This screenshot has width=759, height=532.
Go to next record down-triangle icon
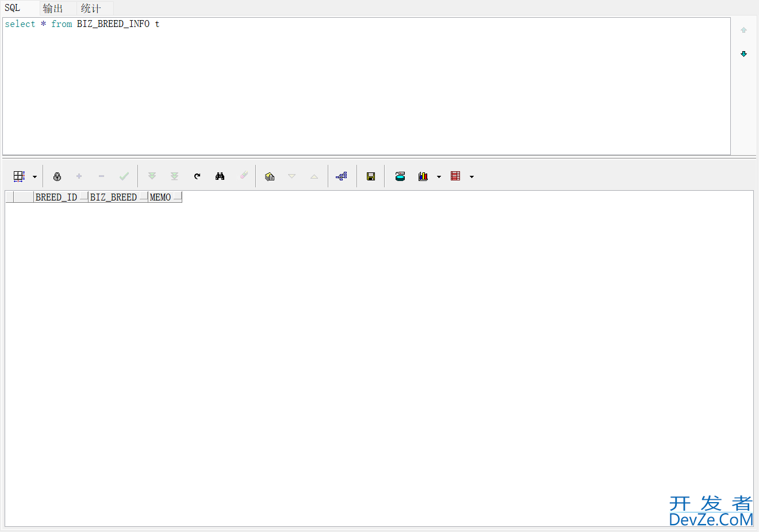click(292, 176)
